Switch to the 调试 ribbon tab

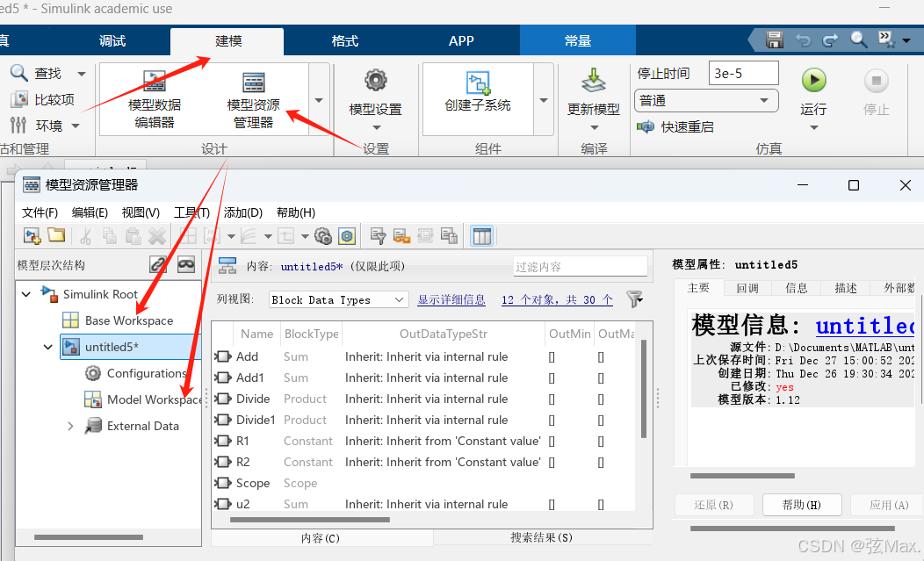[x=112, y=40]
